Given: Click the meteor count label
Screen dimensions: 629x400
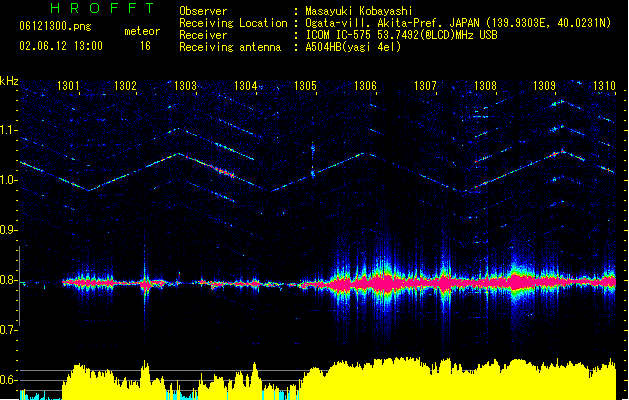Looking at the screenshot, I should pyautogui.click(x=142, y=31).
